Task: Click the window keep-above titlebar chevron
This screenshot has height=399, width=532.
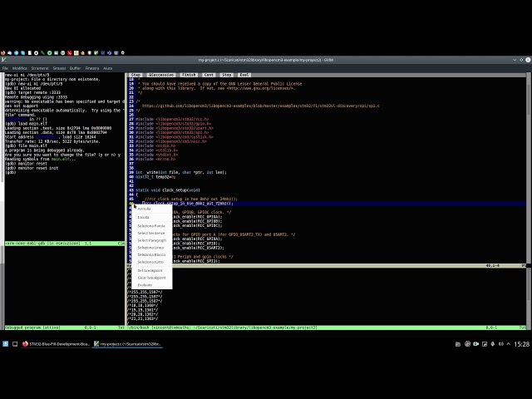Action: coord(515,60)
